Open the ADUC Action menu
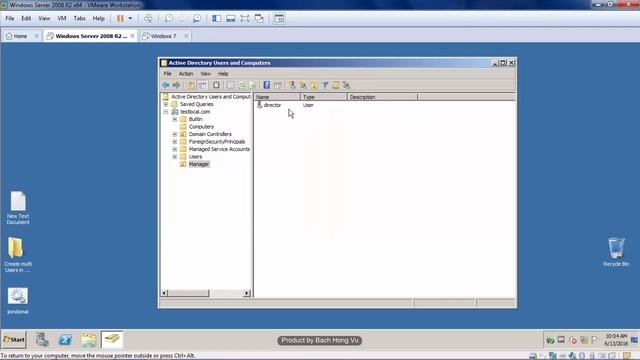The height and width of the screenshot is (360, 640). coord(186,74)
